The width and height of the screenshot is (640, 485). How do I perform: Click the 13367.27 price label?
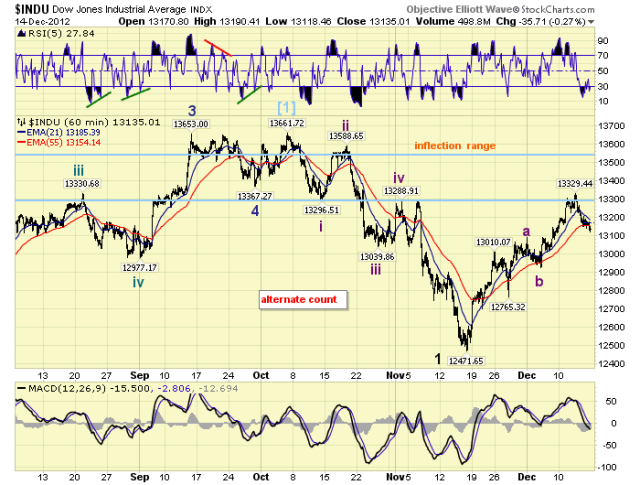click(255, 196)
